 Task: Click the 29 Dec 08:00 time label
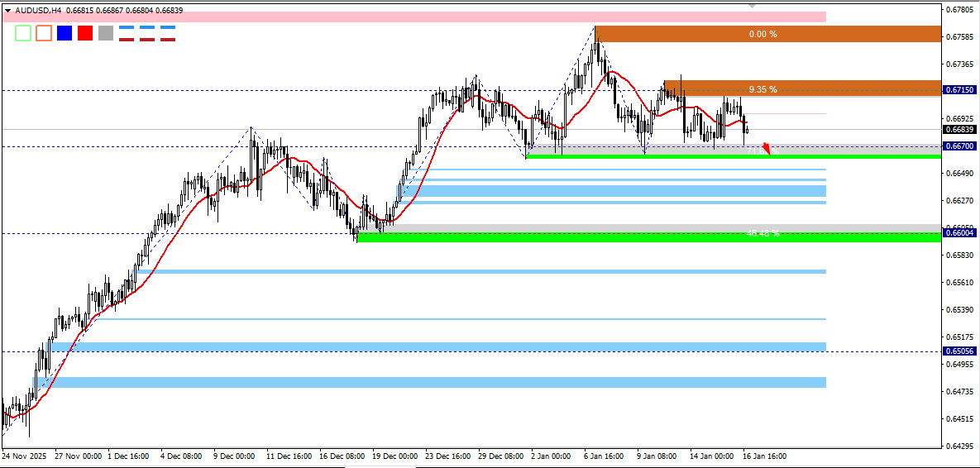coord(502,456)
